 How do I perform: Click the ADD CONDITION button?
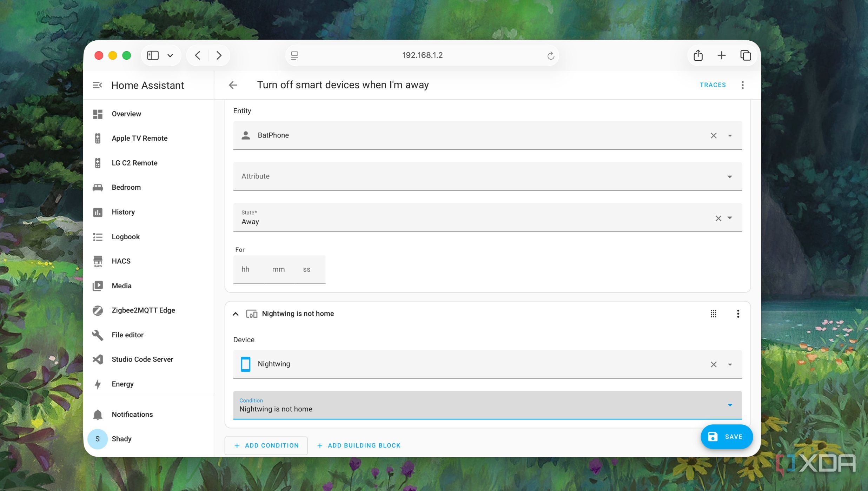[x=266, y=446]
